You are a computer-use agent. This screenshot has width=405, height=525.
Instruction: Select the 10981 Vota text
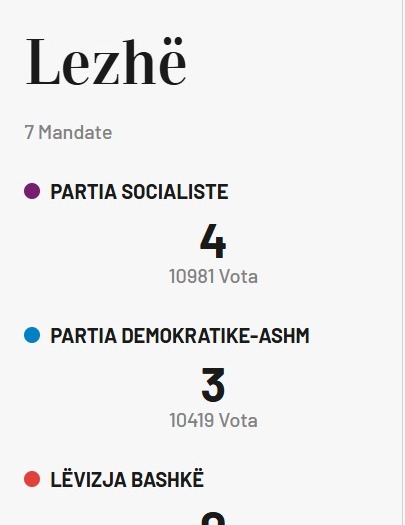point(213,277)
